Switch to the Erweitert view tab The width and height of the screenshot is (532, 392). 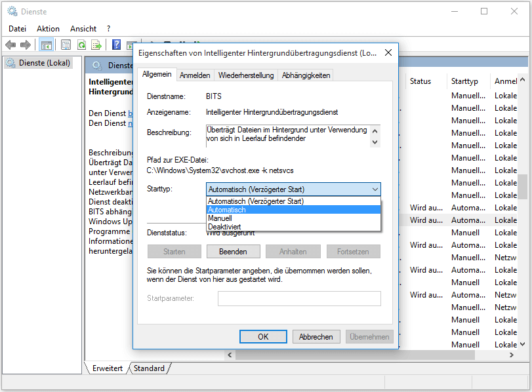point(107,368)
